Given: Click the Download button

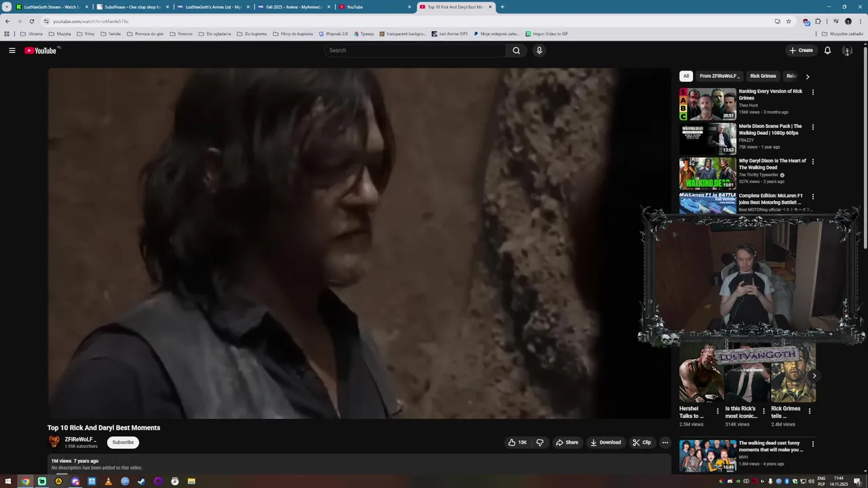Looking at the screenshot, I should [606, 443].
